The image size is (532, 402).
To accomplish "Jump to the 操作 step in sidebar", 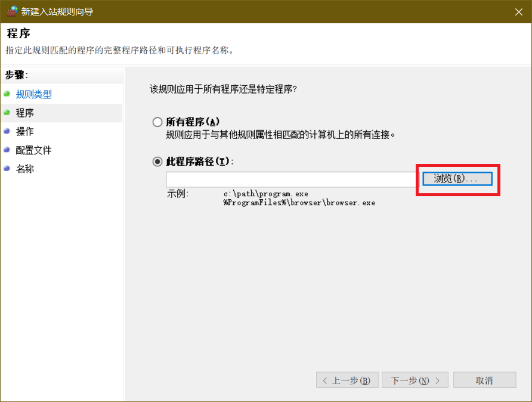I will click(x=25, y=131).
